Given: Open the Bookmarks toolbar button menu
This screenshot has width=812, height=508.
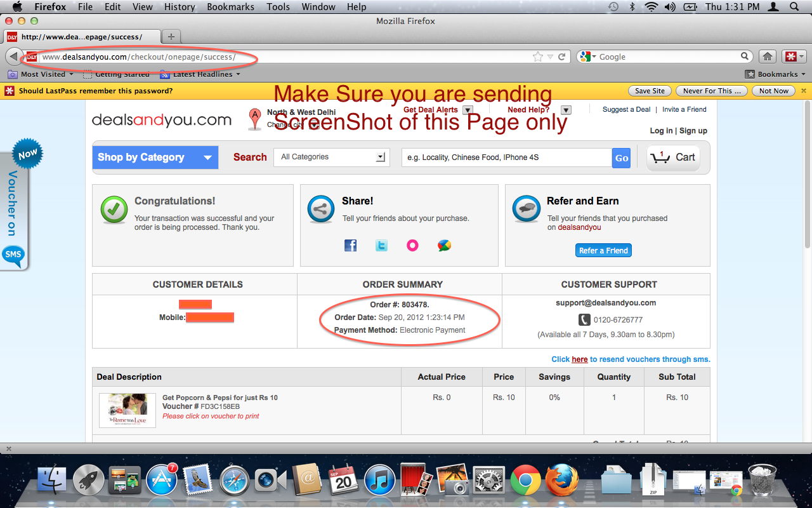Looking at the screenshot, I should pyautogui.click(x=775, y=74).
